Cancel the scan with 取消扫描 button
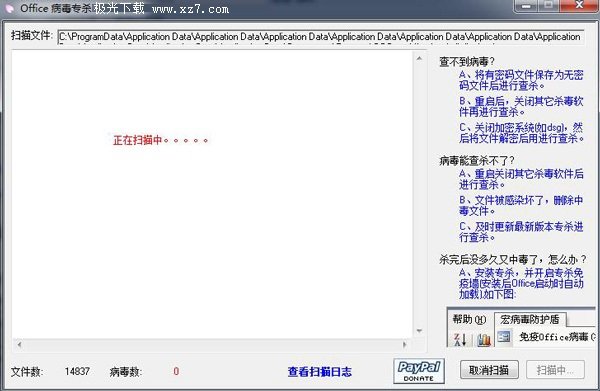This screenshot has width=600, height=391. (x=489, y=370)
